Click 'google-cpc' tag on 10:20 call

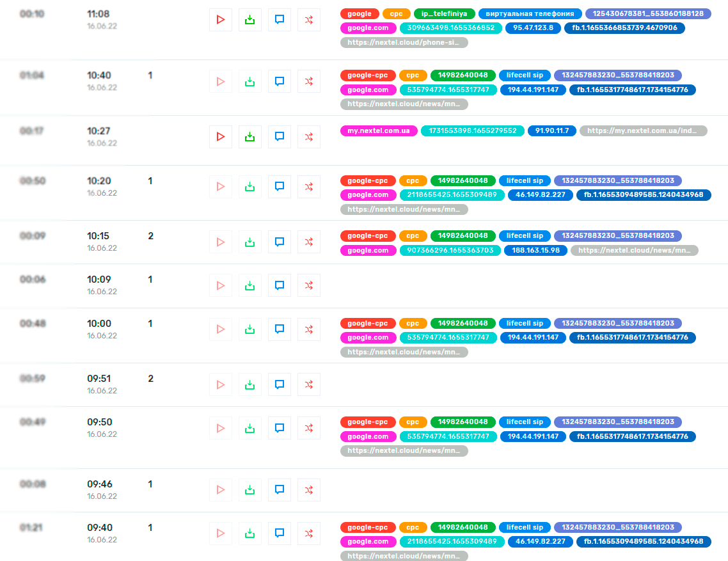[368, 180]
